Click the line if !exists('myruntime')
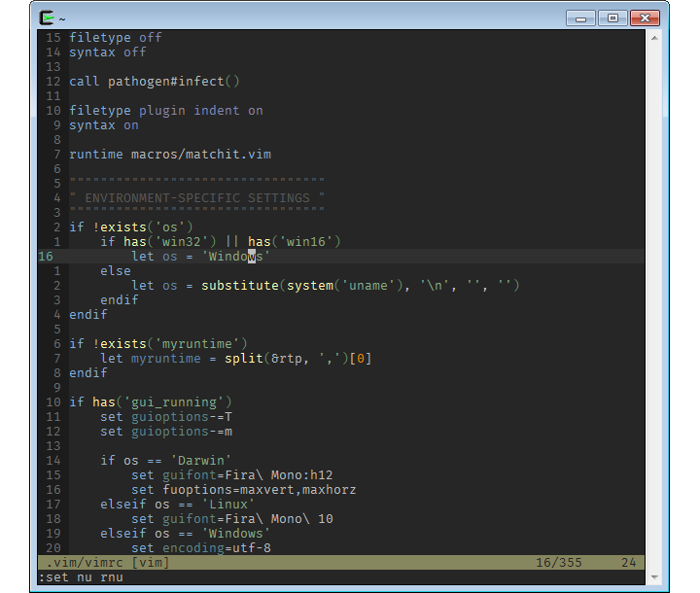Screen dimensions: 700x593 (x=158, y=344)
